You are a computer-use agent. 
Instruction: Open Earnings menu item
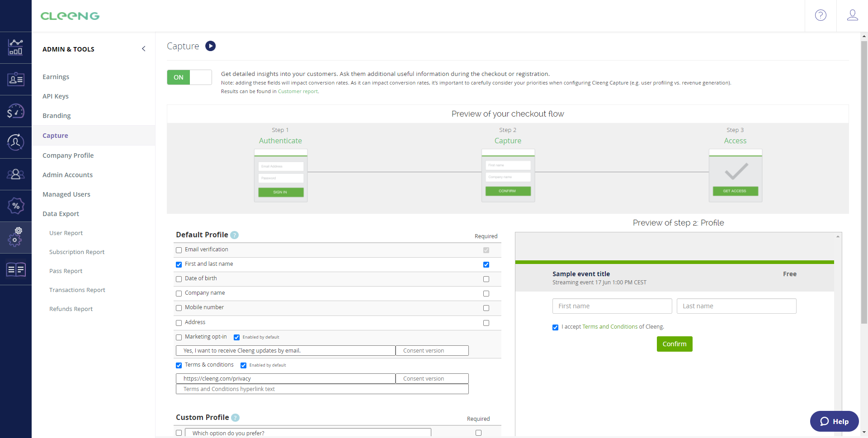(56, 77)
